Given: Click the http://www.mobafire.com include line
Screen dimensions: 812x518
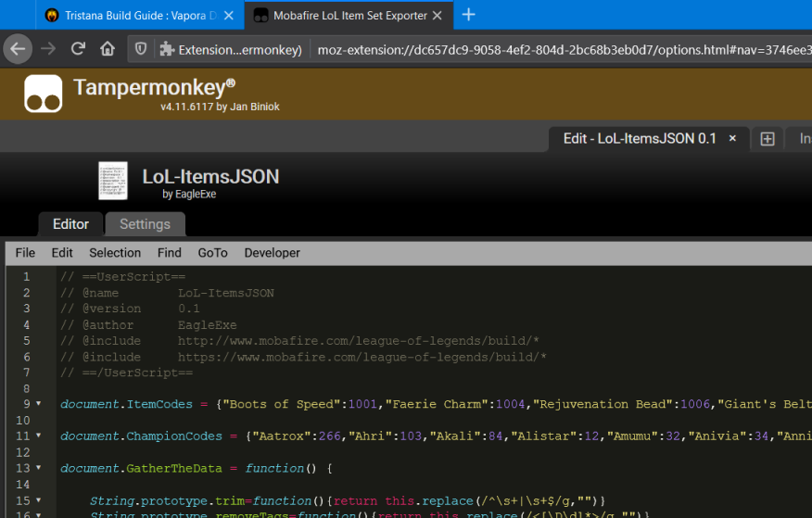Looking at the screenshot, I should click(299, 341).
